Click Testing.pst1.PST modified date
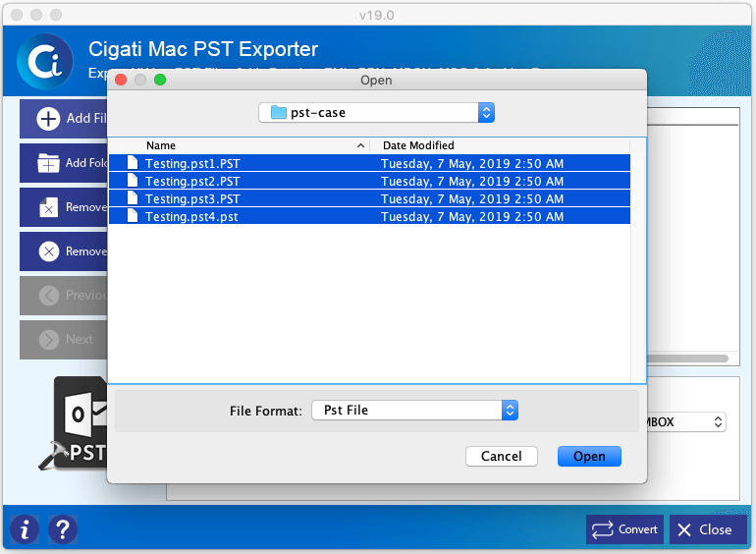The image size is (756, 554). [x=472, y=163]
